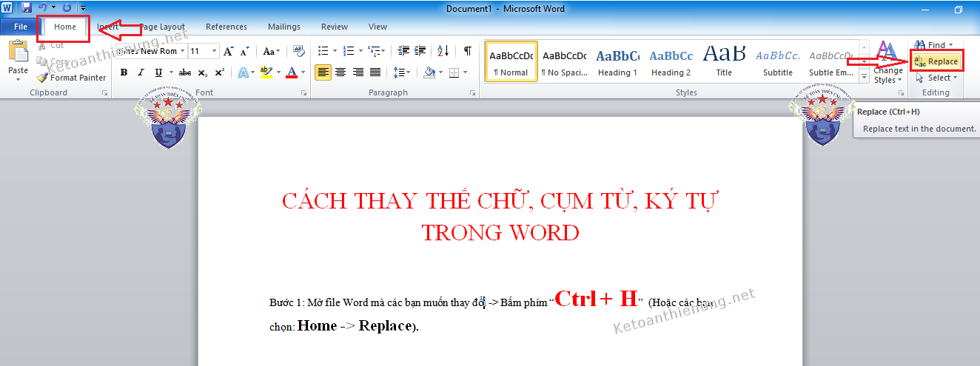
Task: Decrease paragraph indent
Action: tap(403, 51)
